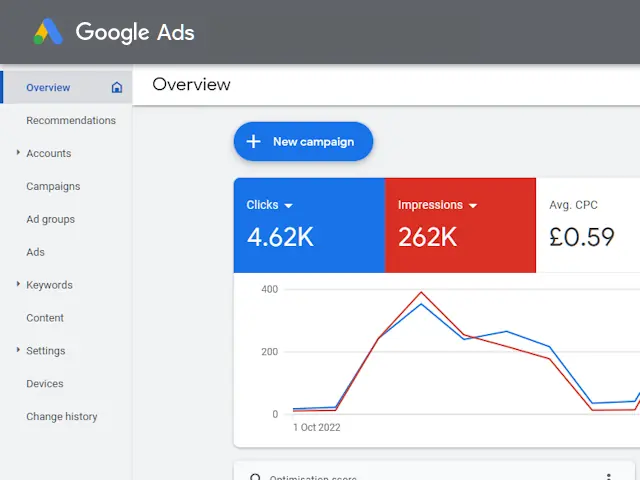
Task: Open the Ads page from sidebar
Action: point(36,253)
